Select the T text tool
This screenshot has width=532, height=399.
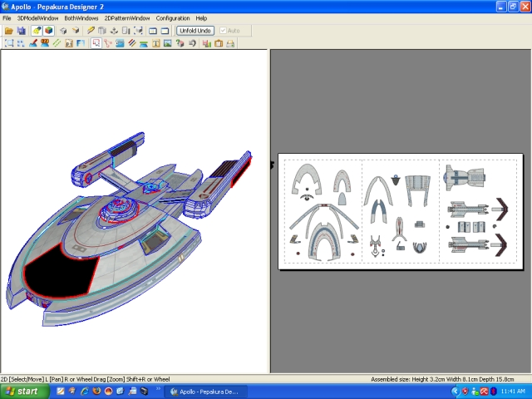pos(155,43)
